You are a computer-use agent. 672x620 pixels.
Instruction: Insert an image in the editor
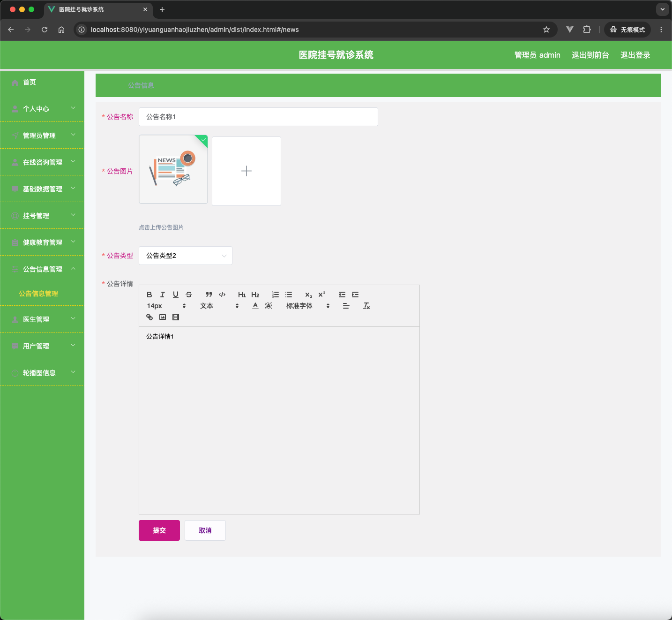click(163, 317)
